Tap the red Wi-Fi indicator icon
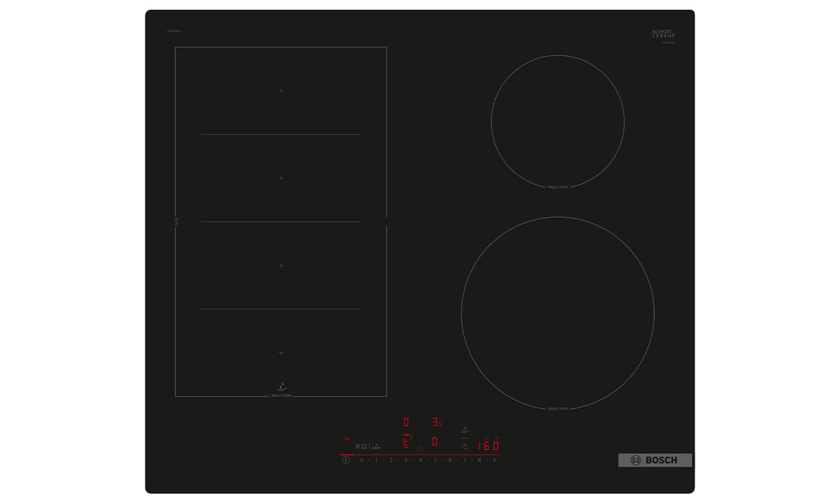The height and width of the screenshot is (504, 840). (x=347, y=439)
